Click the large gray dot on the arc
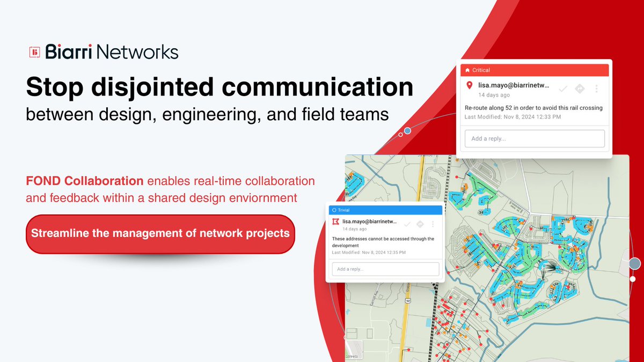644x362 pixels. (x=635, y=263)
